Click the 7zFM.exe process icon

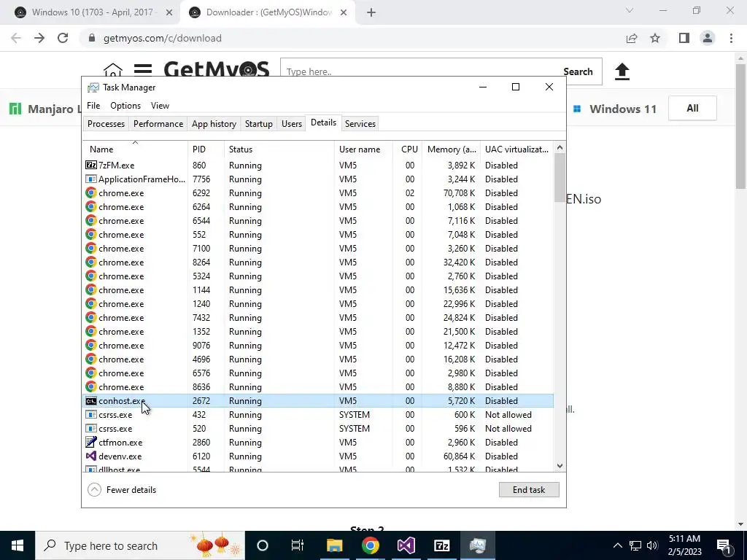(x=91, y=166)
